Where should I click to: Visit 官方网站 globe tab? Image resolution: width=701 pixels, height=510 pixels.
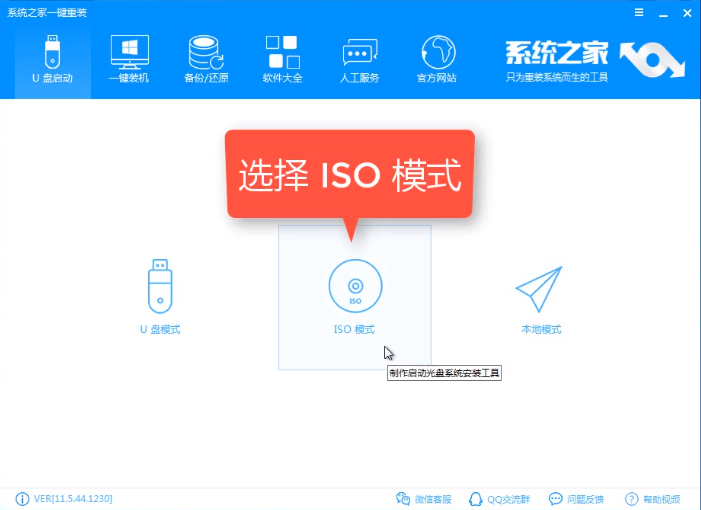tap(437, 59)
